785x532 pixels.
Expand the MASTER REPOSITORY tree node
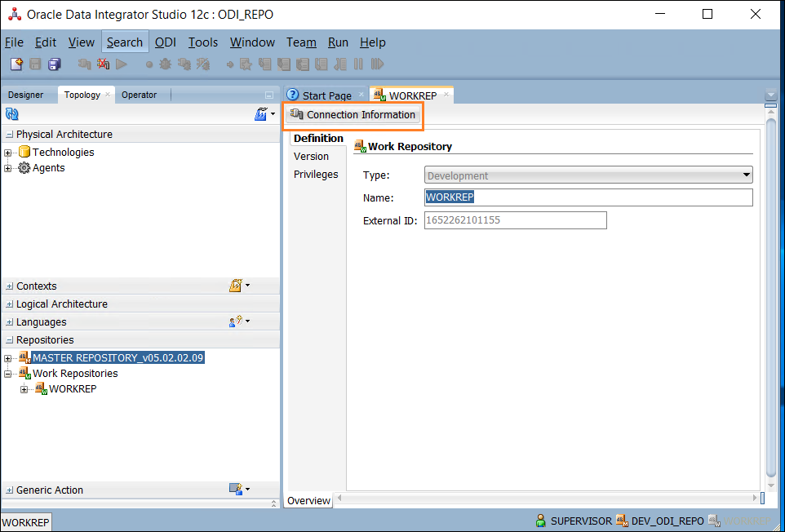7,358
